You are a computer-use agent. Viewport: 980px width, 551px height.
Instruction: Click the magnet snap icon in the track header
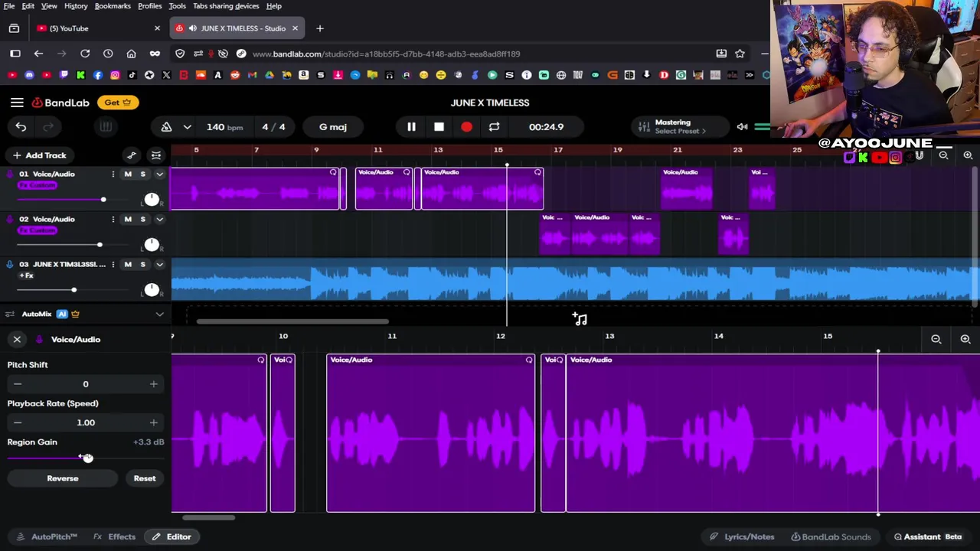pos(156,155)
